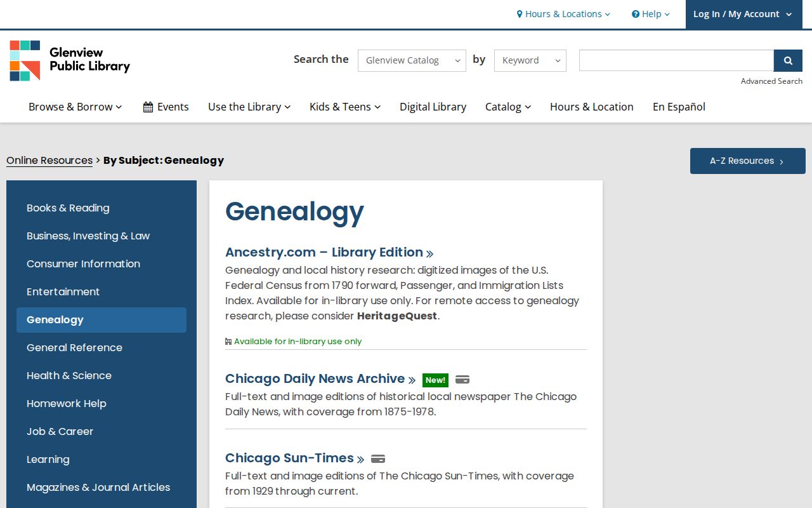This screenshot has width=812, height=508.
Task: Expand the Help menu in top bar
Action: tap(651, 14)
